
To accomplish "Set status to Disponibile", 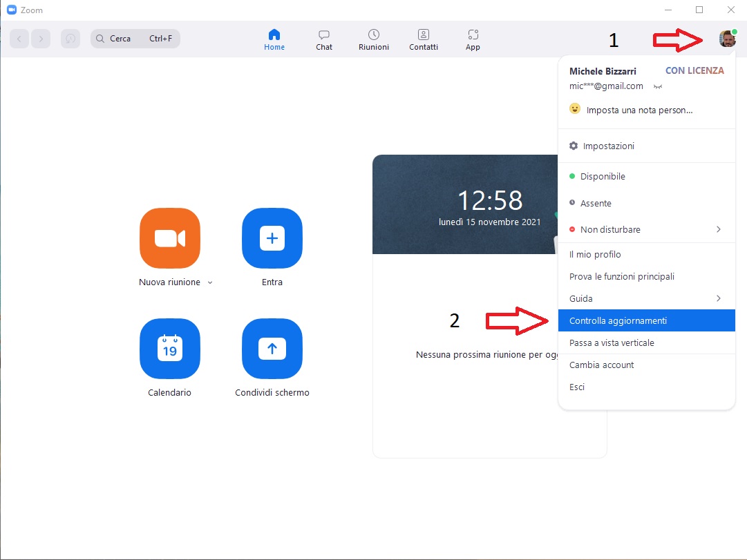I will [647, 176].
